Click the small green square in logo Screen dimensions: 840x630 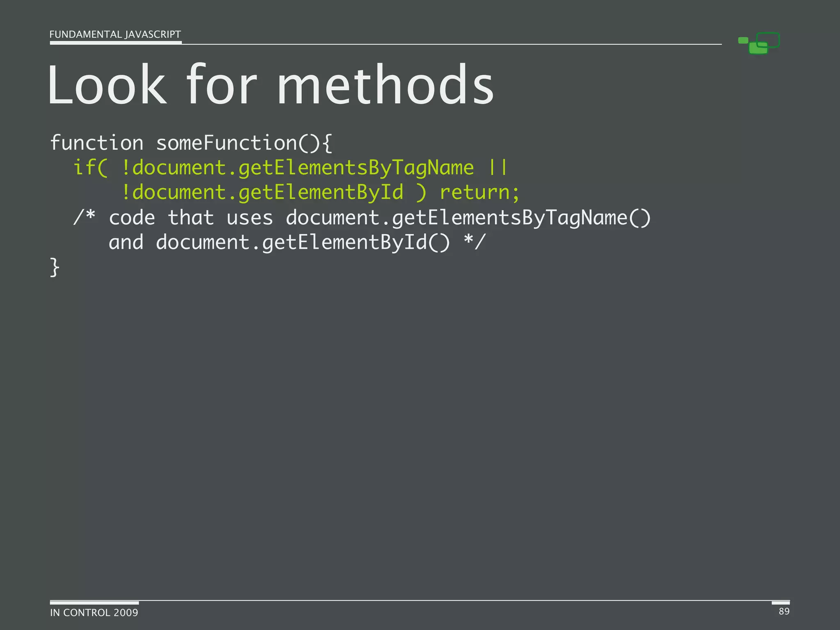pos(743,40)
